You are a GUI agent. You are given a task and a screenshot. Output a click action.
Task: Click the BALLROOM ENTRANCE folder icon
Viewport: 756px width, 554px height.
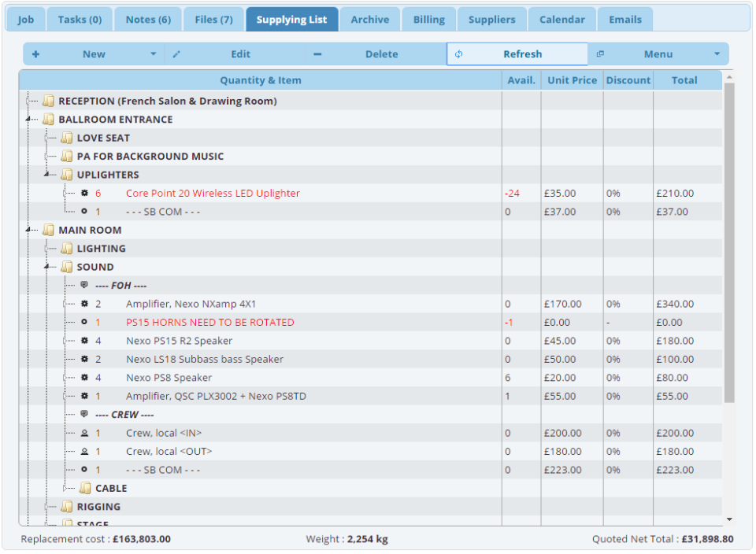point(48,119)
